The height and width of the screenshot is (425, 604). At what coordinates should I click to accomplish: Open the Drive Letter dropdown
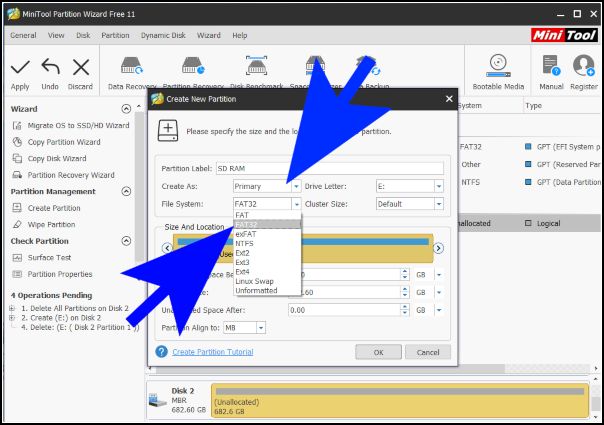coord(438,186)
